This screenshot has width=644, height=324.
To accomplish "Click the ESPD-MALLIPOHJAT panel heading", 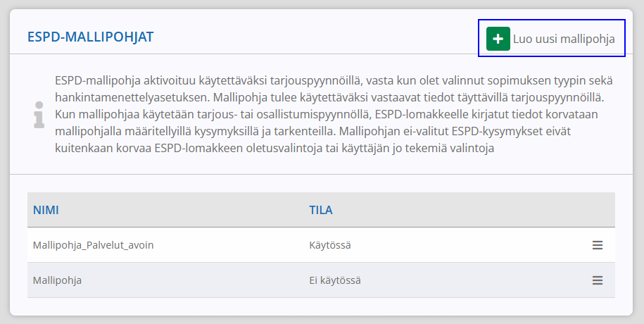I will (x=90, y=37).
